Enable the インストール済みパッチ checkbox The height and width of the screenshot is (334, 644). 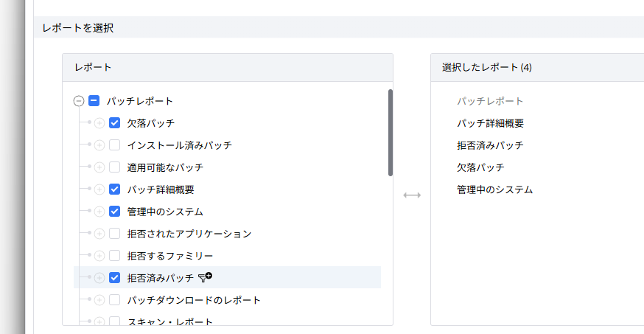[114, 145]
